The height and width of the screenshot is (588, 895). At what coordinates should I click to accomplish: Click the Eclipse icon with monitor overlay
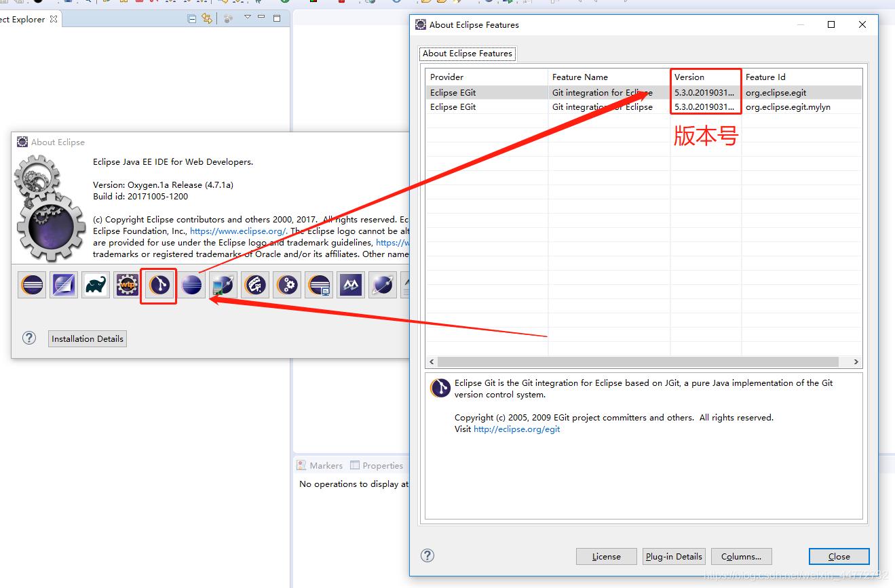(319, 286)
